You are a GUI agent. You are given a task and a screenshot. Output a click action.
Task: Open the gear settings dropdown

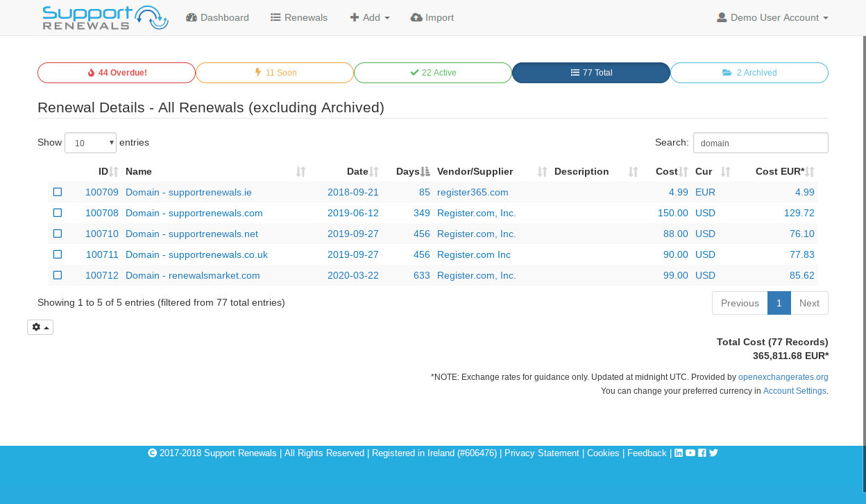40,327
